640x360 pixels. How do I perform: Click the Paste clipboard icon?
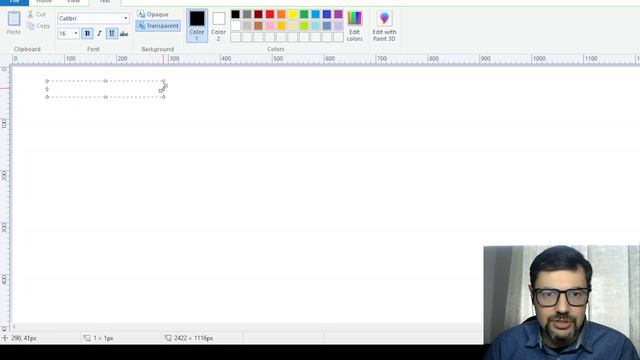(13, 18)
